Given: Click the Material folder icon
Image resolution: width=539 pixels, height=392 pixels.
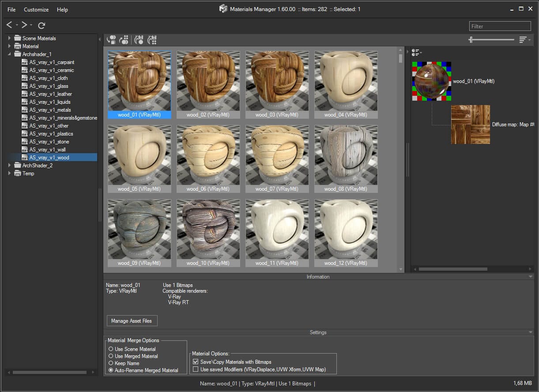Looking at the screenshot, I should pyautogui.click(x=18, y=46).
